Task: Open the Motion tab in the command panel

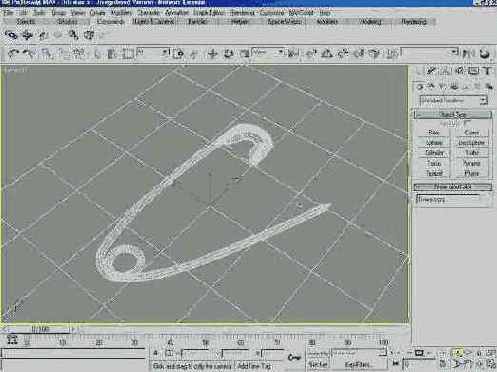Action: [460, 71]
